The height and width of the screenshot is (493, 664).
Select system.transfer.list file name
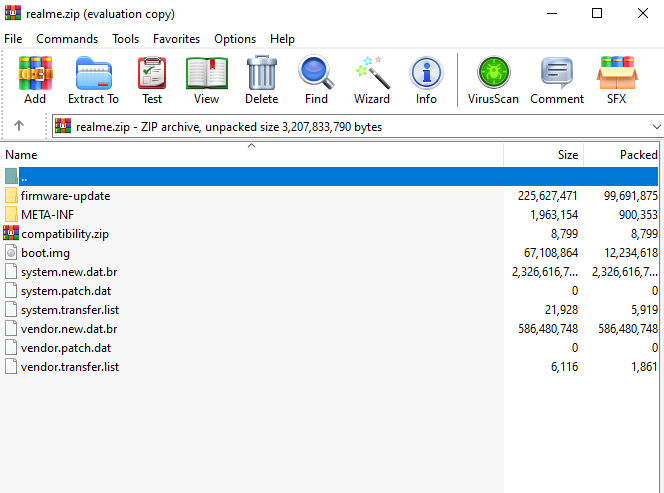pyautogui.click(x=70, y=310)
